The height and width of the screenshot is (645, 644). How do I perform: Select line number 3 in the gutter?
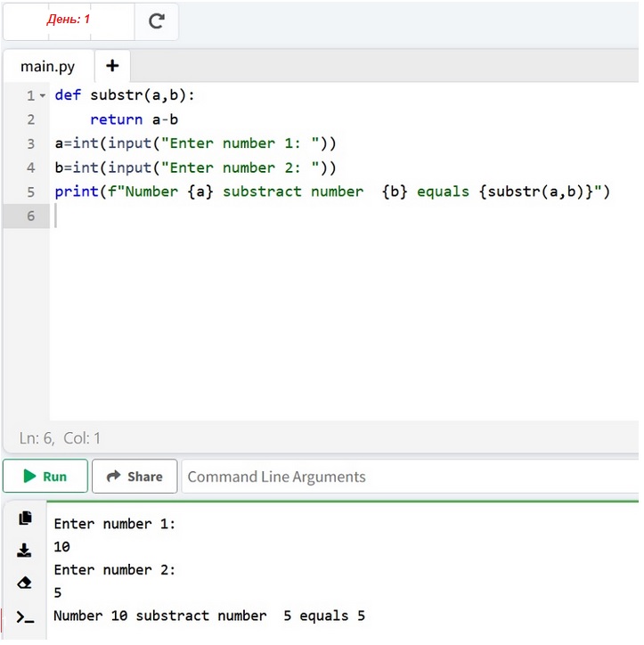[x=31, y=143]
